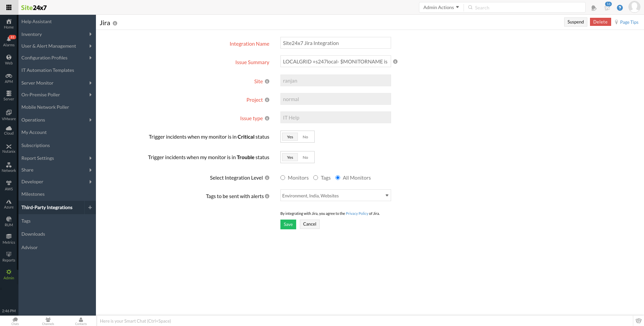
Task: Click info icon beside Issue Summary field
Action: [x=395, y=62]
